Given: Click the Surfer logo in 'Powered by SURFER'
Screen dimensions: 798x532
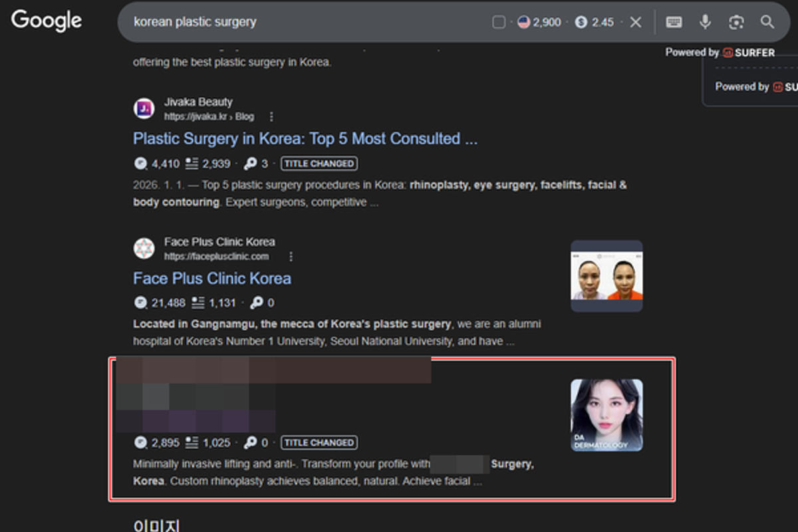Looking at the screenshot, I should click(749, 53).
